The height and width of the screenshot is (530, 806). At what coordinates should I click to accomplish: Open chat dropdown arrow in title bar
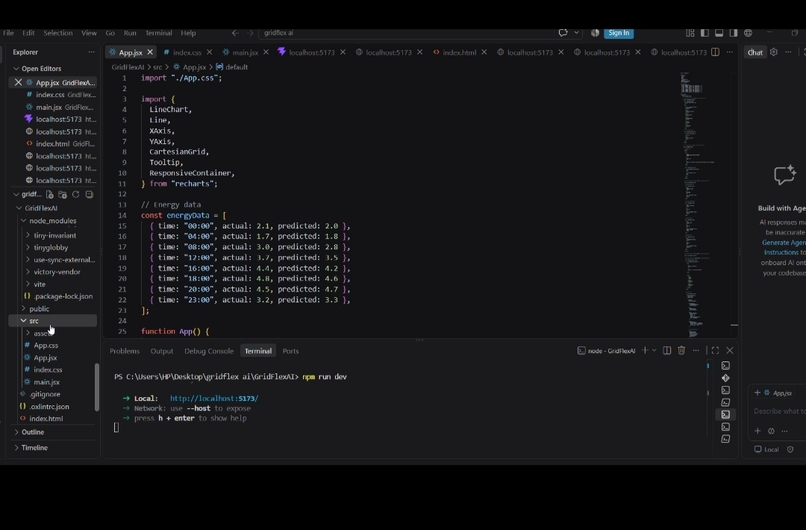pyautogui.click(x=576, y=33)
